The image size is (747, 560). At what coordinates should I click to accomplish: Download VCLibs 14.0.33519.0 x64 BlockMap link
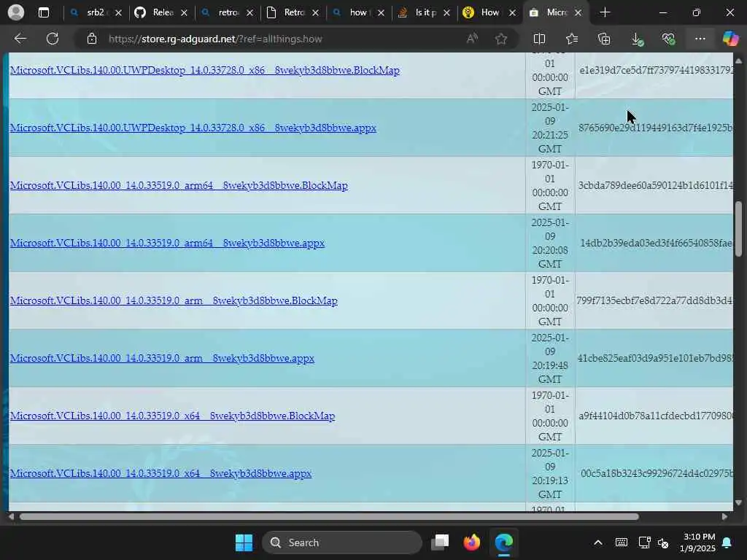tap(172, 416)
